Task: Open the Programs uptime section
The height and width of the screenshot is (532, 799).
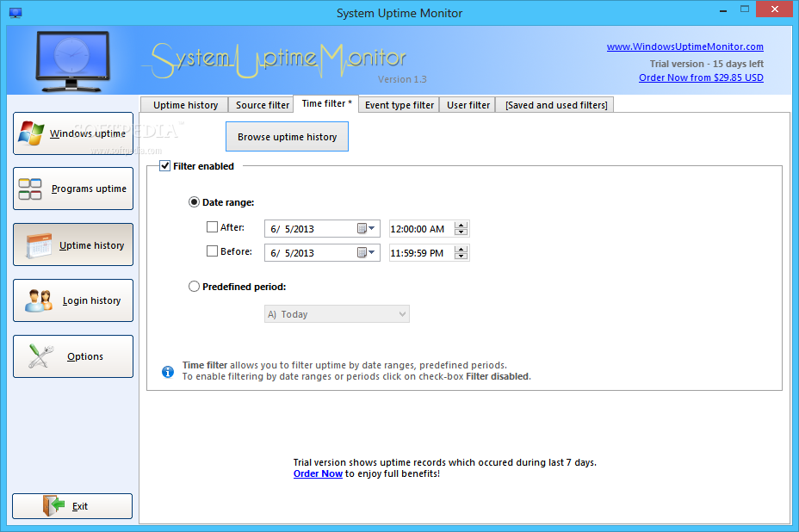Action: click(x=73, y=189)
